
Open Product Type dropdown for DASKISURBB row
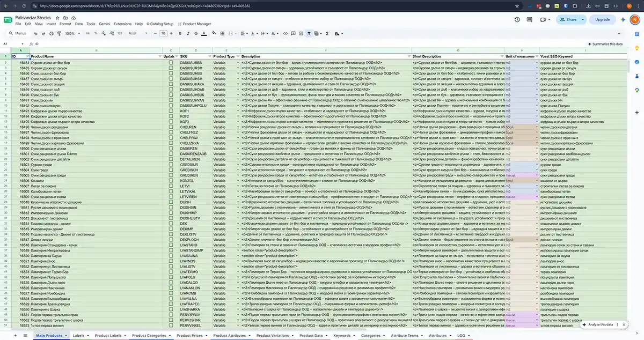[x=237, y=63]
